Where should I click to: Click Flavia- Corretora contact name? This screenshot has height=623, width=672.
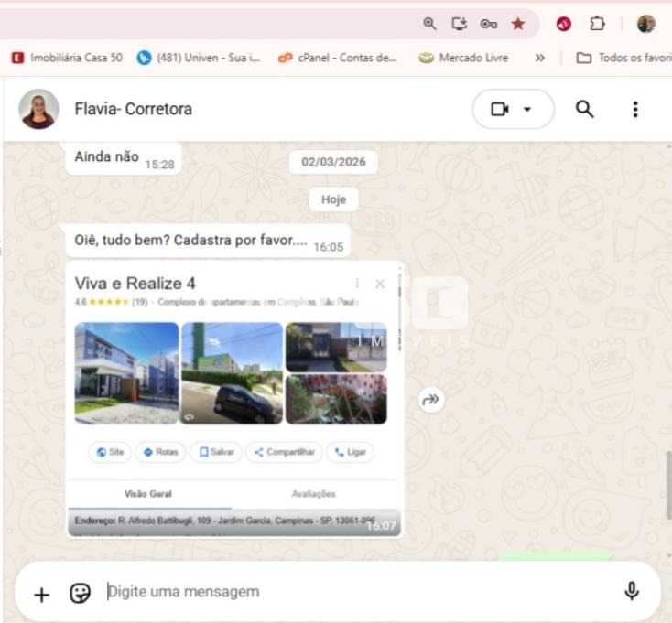tap(134, 110)
